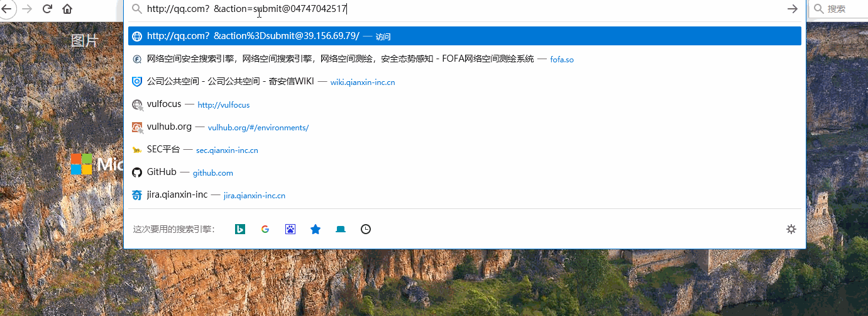Open the vulhub.org suggestion

point(464,127)
